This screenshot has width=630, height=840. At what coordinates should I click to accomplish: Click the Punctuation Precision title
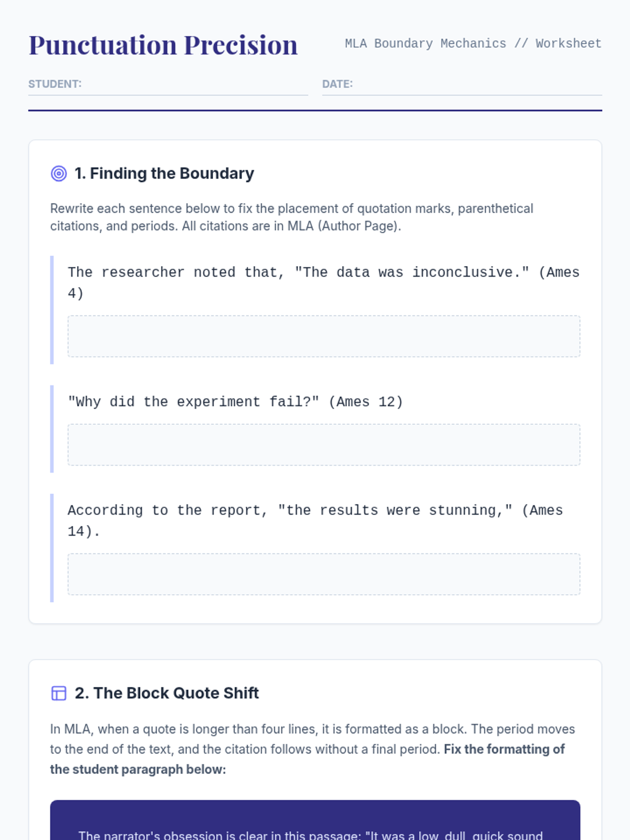163,45
